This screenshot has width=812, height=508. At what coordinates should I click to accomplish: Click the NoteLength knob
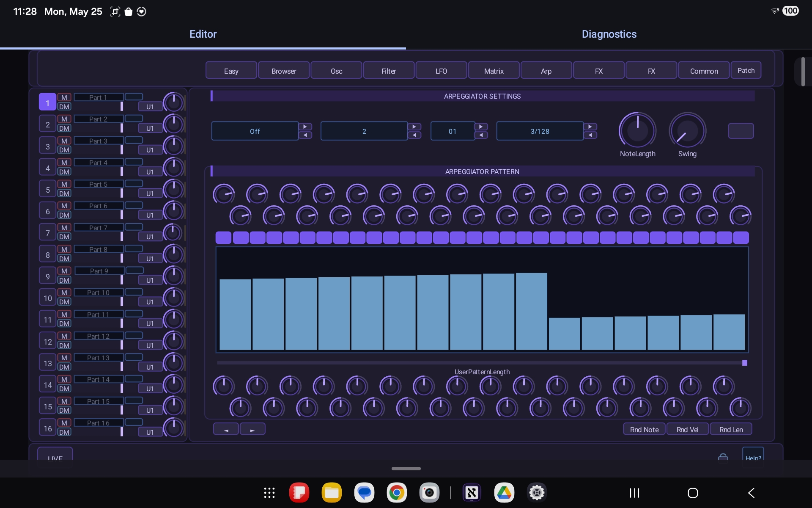click(x=637, y=131)
